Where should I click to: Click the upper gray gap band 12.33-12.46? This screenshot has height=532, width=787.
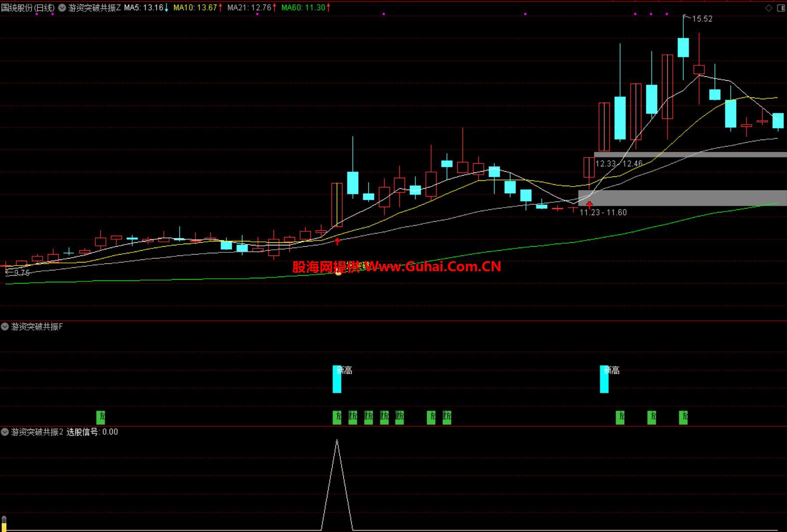click(x=690, y=155)
